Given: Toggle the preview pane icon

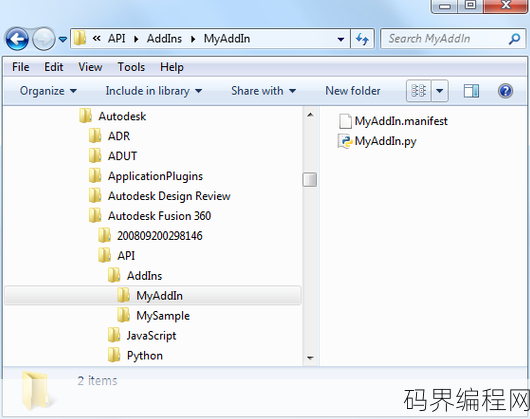Looking at the screenshot, I should 471,91.
